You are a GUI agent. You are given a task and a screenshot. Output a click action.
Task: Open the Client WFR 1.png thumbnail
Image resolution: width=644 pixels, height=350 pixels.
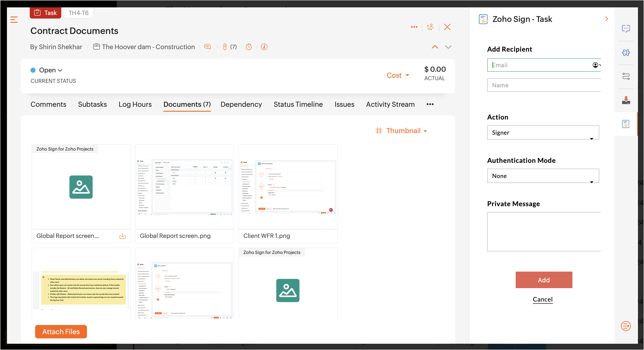click(x=288, y=187)
